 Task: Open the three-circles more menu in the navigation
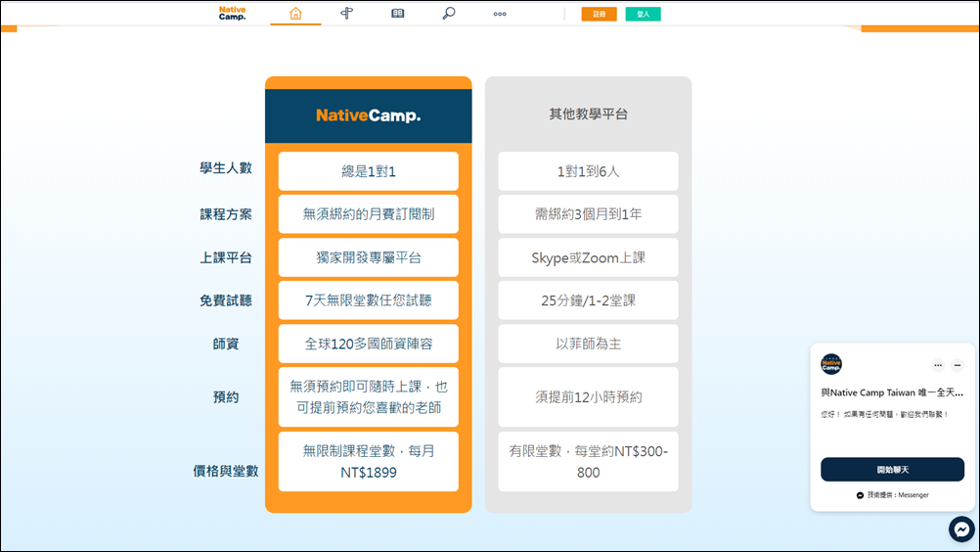point(500,14)
